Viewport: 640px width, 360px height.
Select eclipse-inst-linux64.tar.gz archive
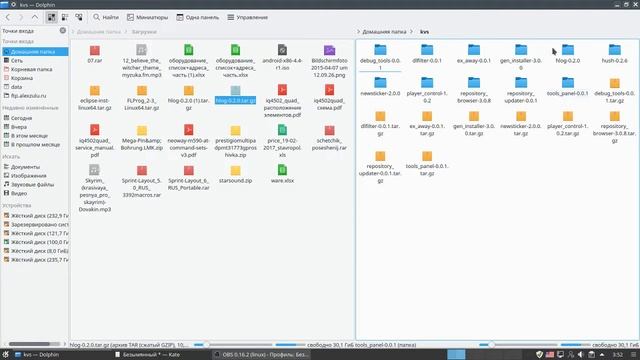click(x=95, y=98)
